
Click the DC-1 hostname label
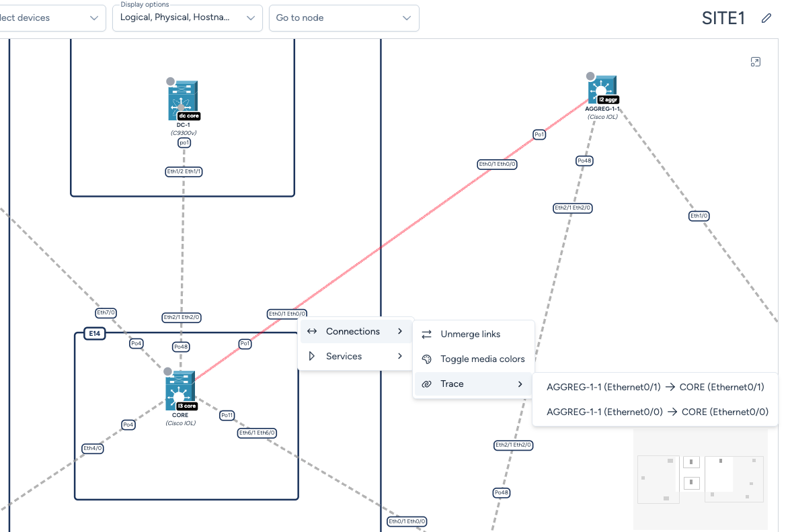(x=184, y=125)
